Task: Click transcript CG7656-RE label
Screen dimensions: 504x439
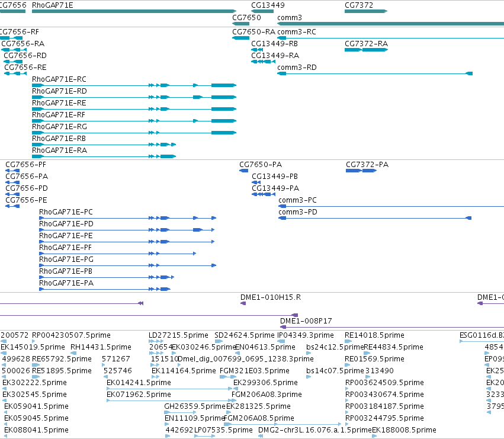Action: coord(25,67)
